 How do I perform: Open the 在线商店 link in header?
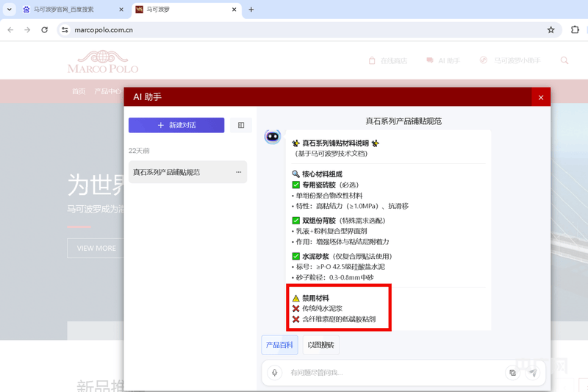[388, 61]
